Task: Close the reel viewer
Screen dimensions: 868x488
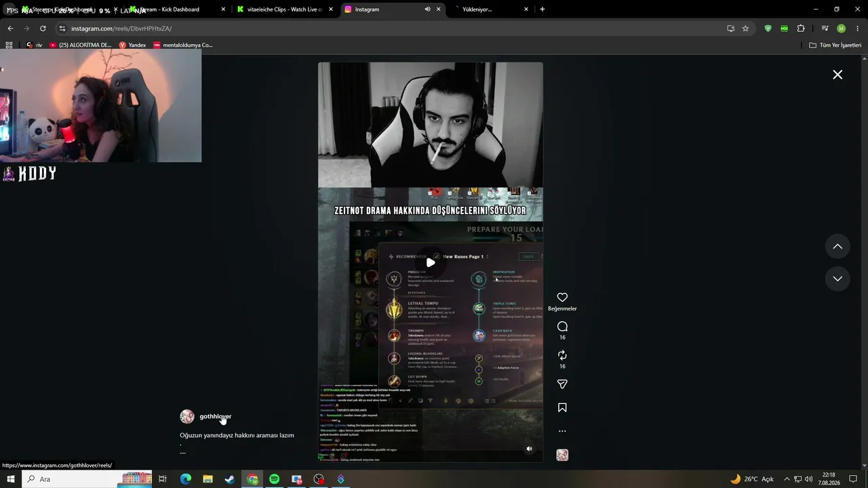Action: 837,75
